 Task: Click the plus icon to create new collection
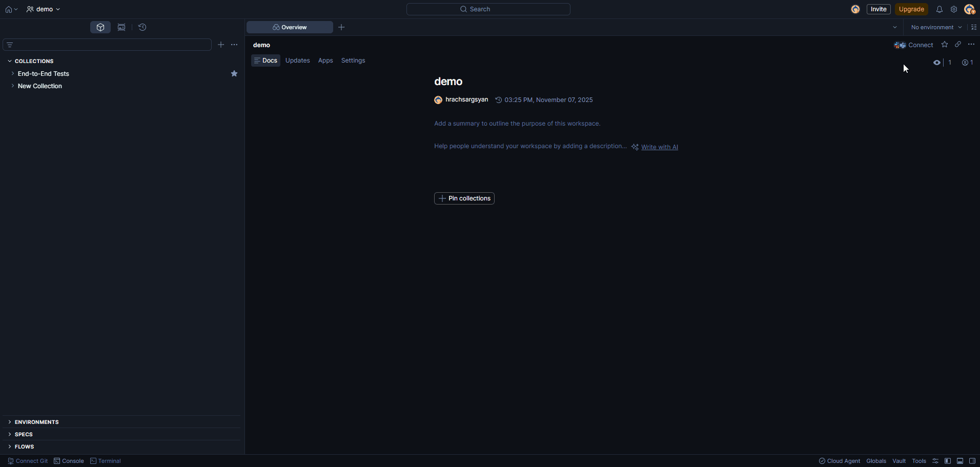pos(221,45)
